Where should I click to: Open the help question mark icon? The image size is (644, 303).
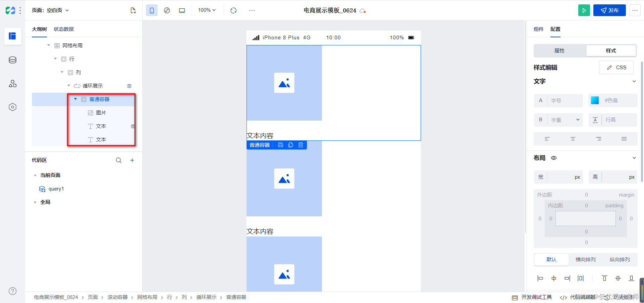[12, 291]
